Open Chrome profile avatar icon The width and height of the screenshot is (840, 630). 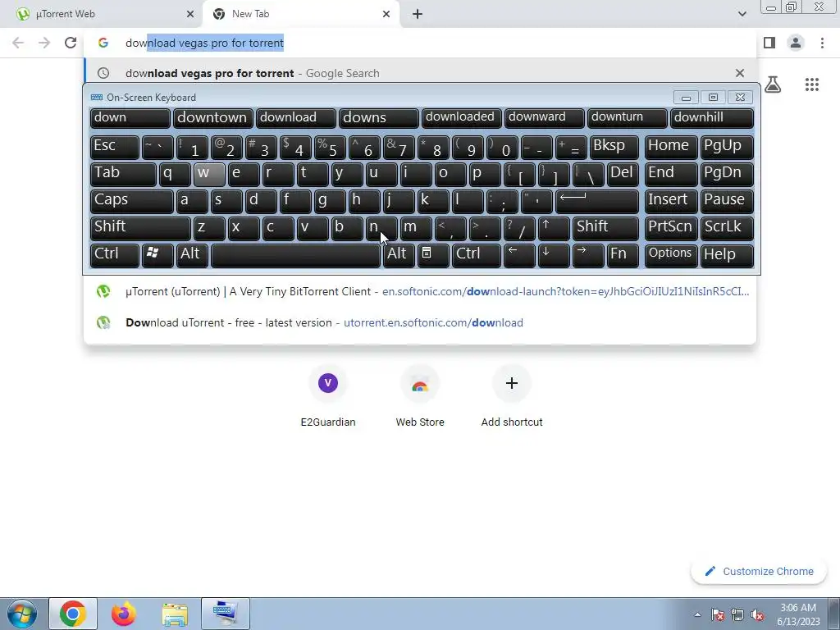click(x=796, y=43)
